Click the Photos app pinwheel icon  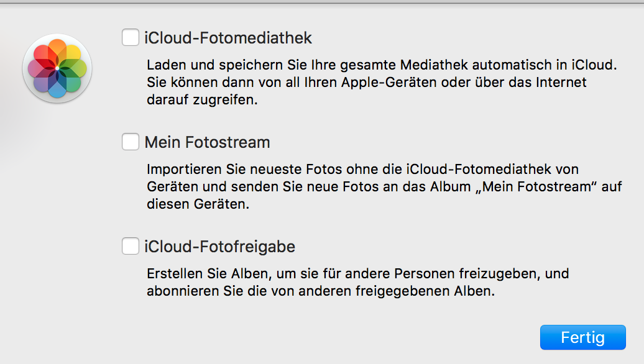(x=57, y=68)
